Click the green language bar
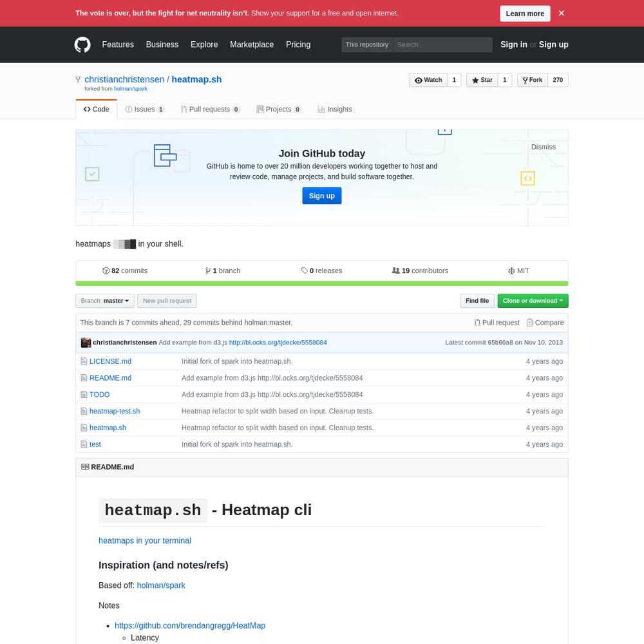644x644 pixels. tap(321, 283)
